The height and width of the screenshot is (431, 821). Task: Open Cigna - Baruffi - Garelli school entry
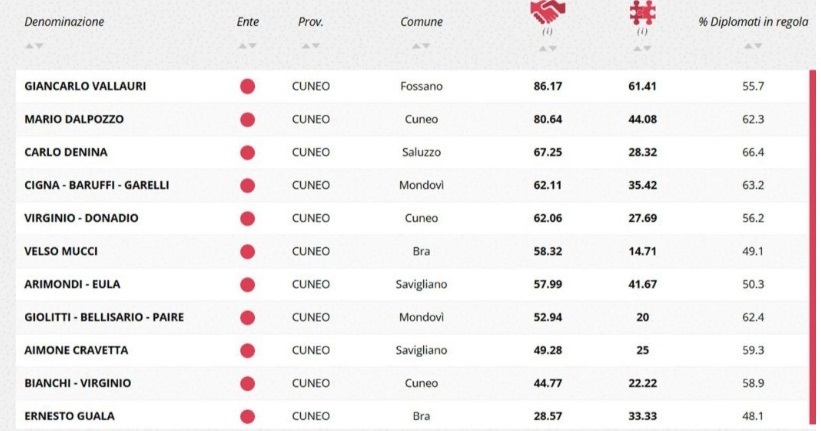(x=88, y=185)
